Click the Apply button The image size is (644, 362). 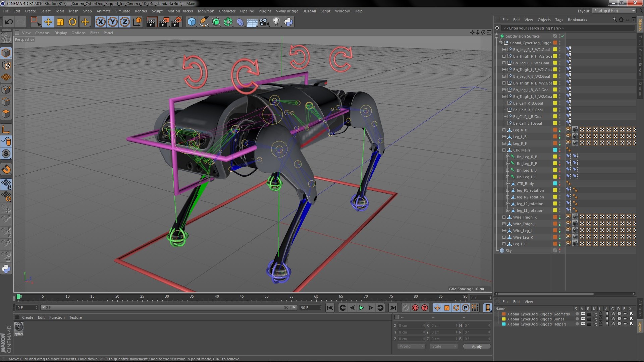pos(477,347)
